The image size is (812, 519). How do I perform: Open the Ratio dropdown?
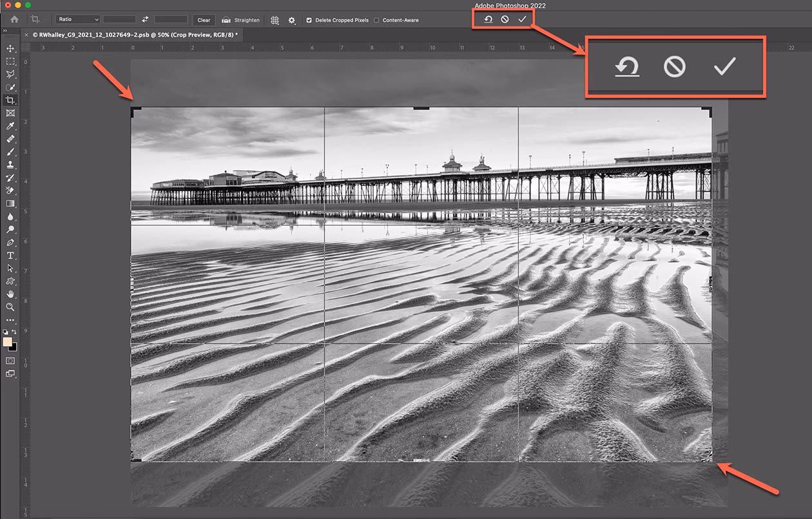[77, 18]
